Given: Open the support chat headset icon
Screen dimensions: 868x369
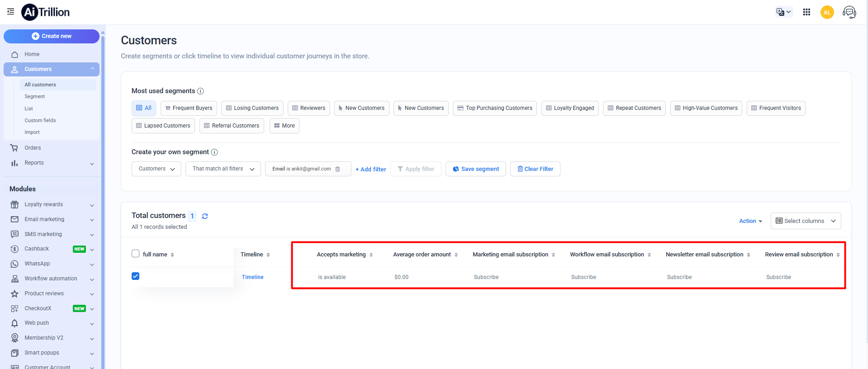Looking at the screenshot, I should tap(849, 12).
